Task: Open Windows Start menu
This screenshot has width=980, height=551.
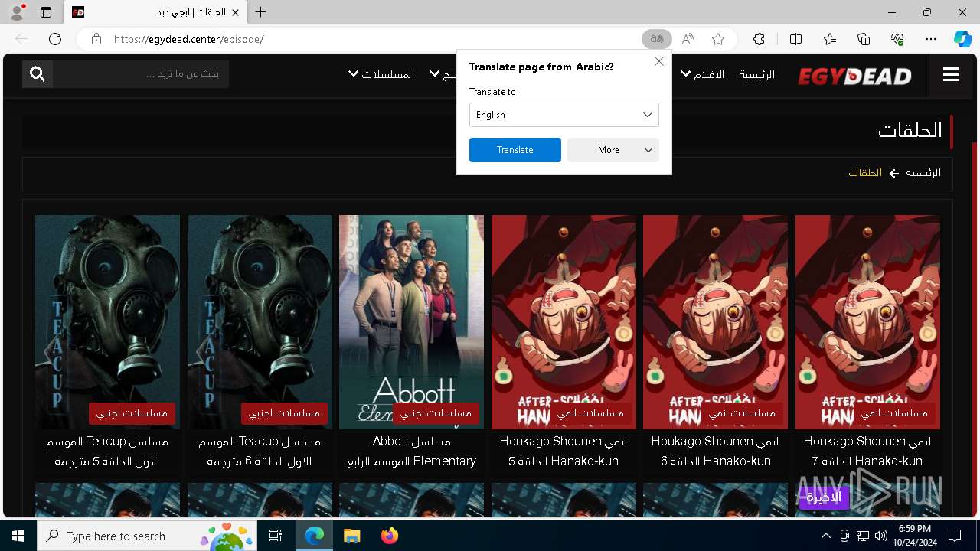Action: click(18, 536)
